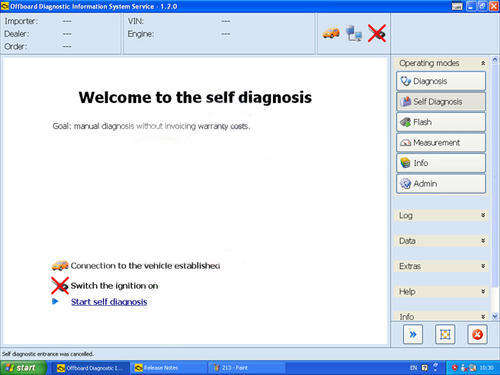The height and width of the screenshot is (375, 500).
Task: Click the car icon beside Connection established
Action: (x=60, y=266)
